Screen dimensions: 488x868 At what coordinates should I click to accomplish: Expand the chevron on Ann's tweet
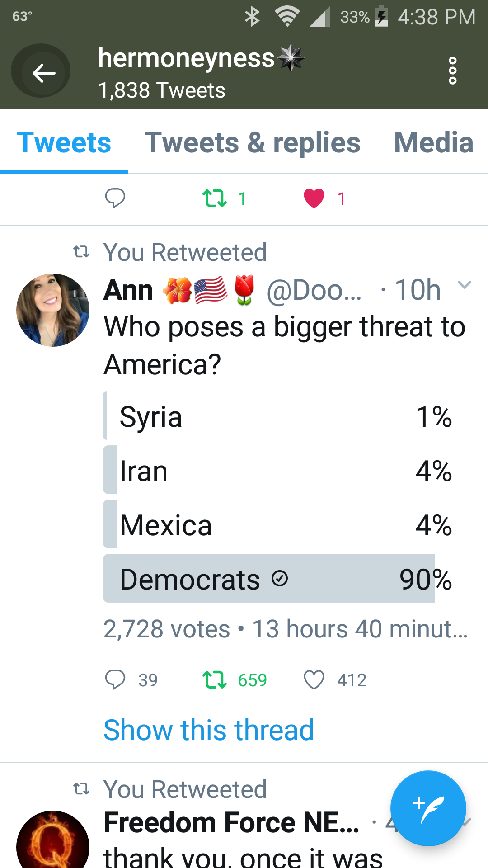[465, 285]
